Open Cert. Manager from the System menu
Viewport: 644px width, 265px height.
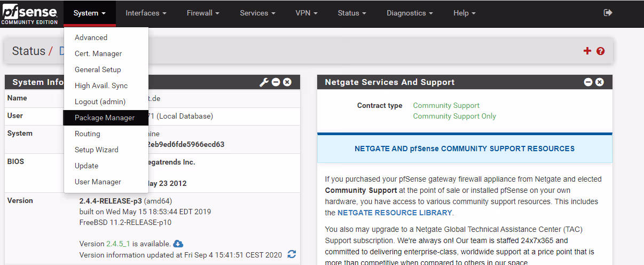(98, 53)
